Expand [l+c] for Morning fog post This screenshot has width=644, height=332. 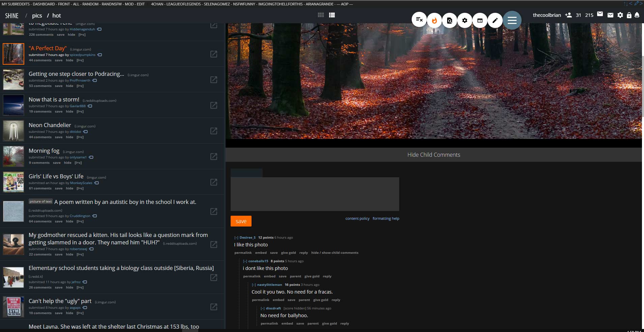pyautogui.click(x=78, y=163)
